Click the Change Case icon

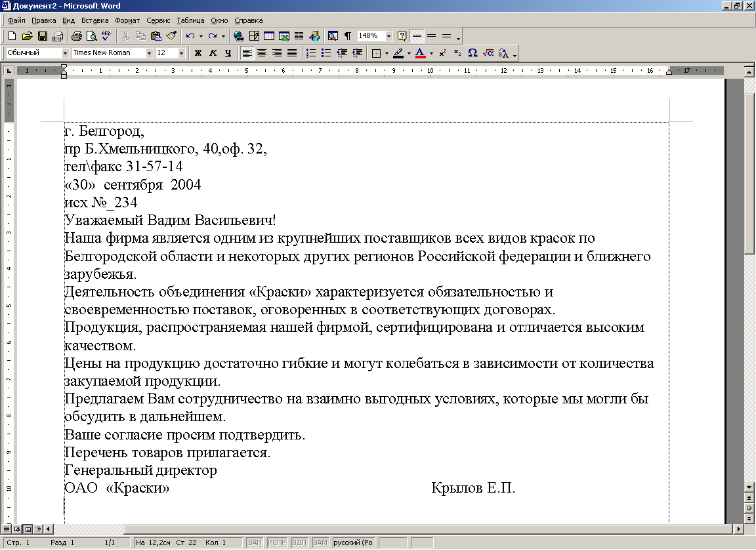coord(503,53)
